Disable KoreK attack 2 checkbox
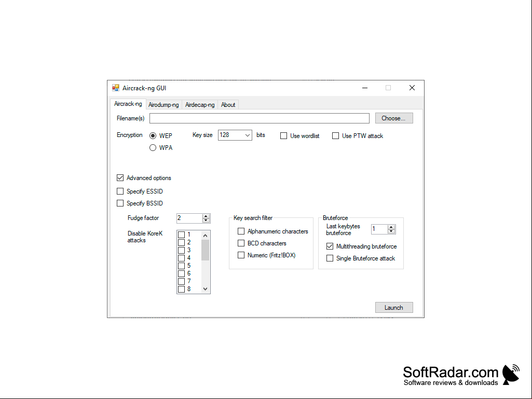The height and width of the screenshot is (399, 532). coord(182,243)
